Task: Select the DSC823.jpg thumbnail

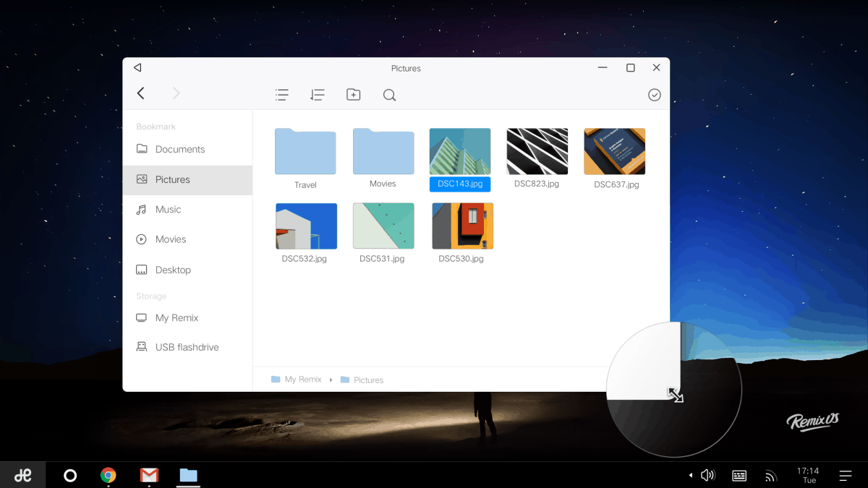Action: [537, 152]
